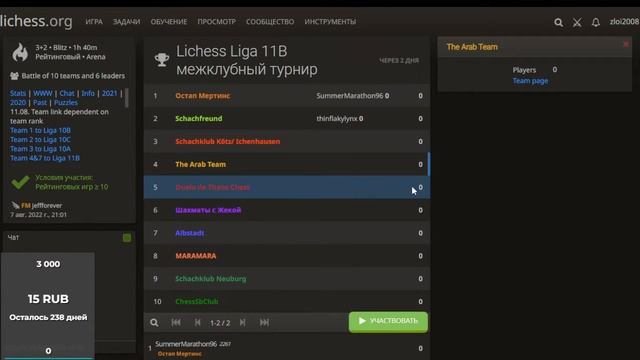
Task: Select team Schachfreund row
Action: click(287, 118)
